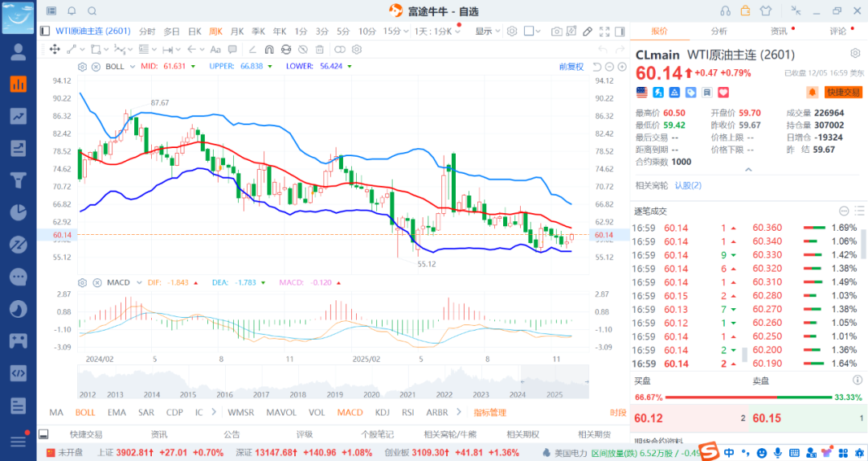This screenshot has width=868, height=461.
Task: Click the pie chart icon in left sidebar
Action: coord(18,212)
